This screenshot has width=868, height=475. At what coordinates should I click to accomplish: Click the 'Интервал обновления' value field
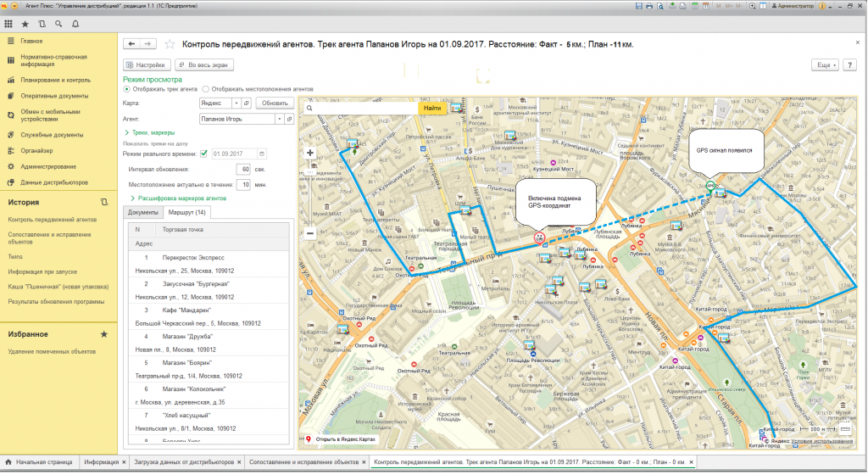coord(243,170)
